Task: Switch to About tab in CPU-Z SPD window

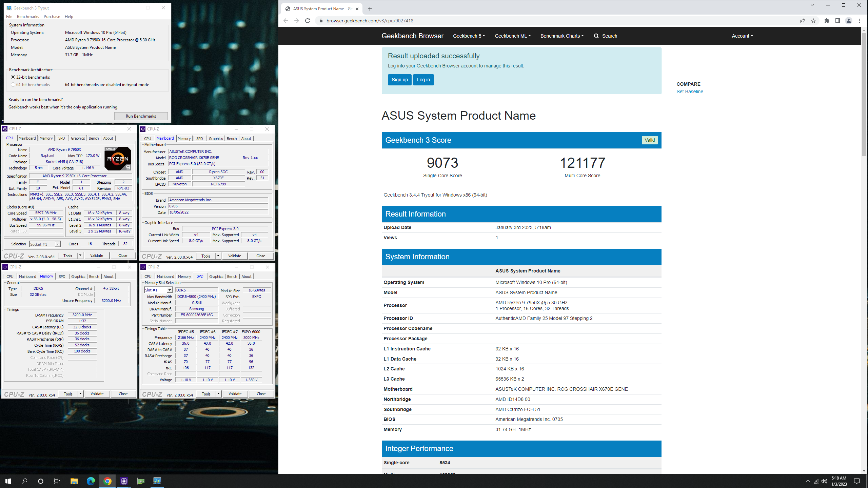Action: click(246, 277)
